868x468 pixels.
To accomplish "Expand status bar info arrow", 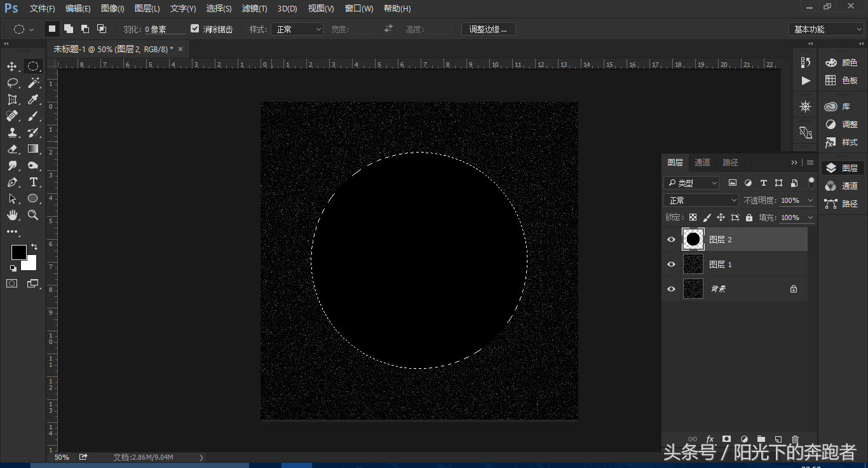I will tap(201, 457).
